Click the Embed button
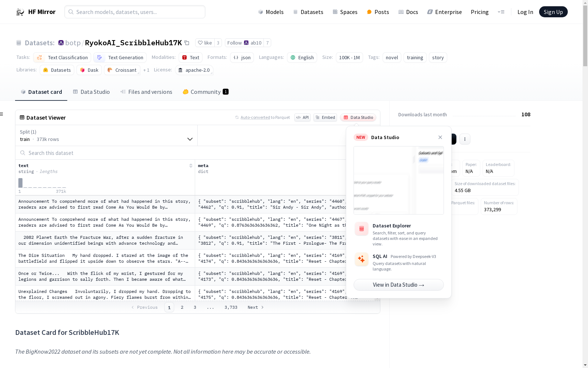 click(325, 118)
